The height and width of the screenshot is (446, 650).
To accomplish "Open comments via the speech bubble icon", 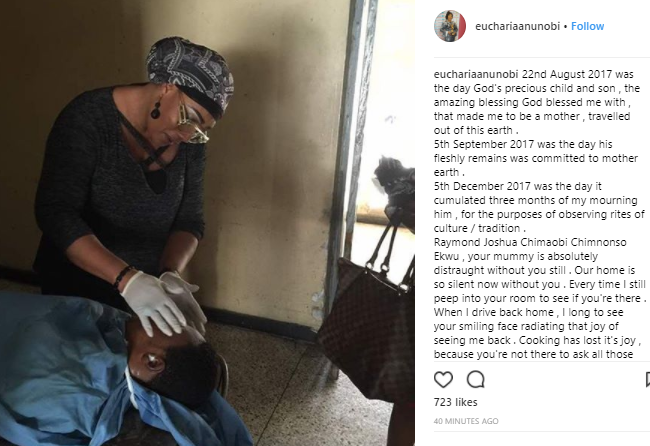I will [x=475, y=379].
